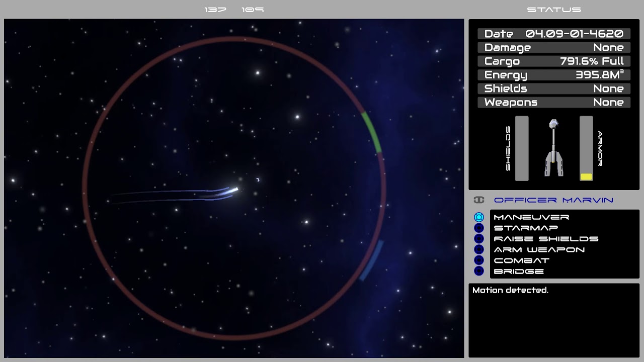
Task: Click the vertical SHIELDS gauge label
Action: (508, 148)
